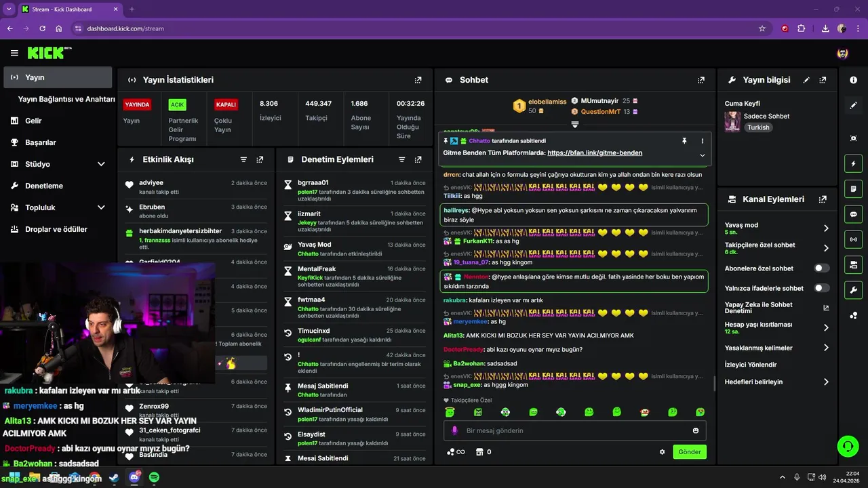Click the stream category thumbnail image
Viewport: 868px width, 488px height.
(x=732, y=122)
